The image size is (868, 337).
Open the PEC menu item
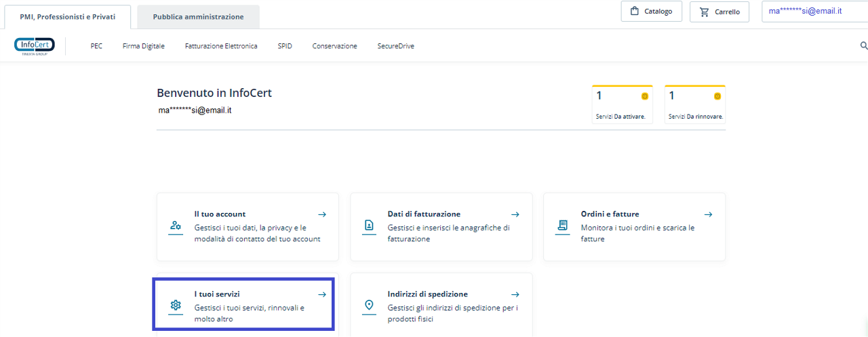(96, 46)
